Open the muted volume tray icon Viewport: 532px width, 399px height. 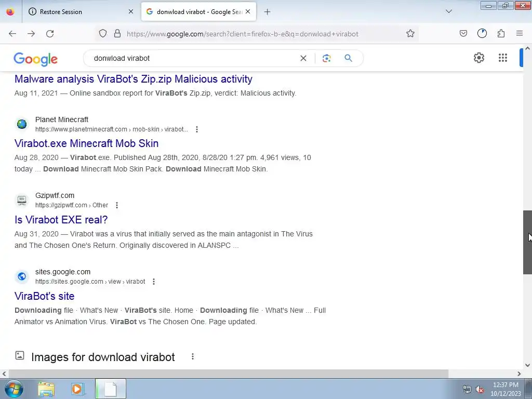point(480,390)
